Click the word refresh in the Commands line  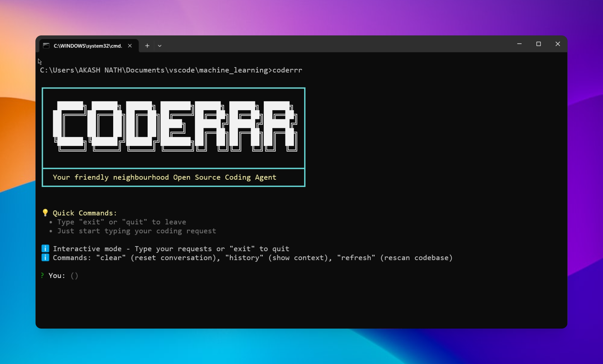click(356, 257)
